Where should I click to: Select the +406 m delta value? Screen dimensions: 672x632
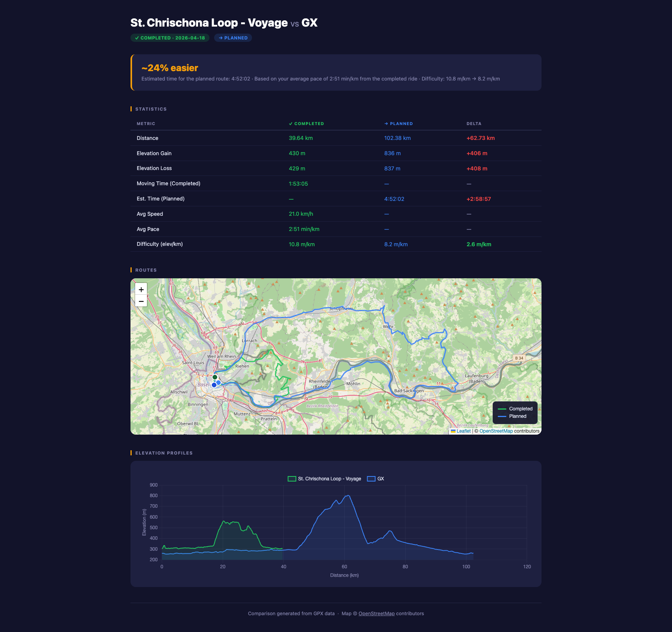(x=477, y=153)
